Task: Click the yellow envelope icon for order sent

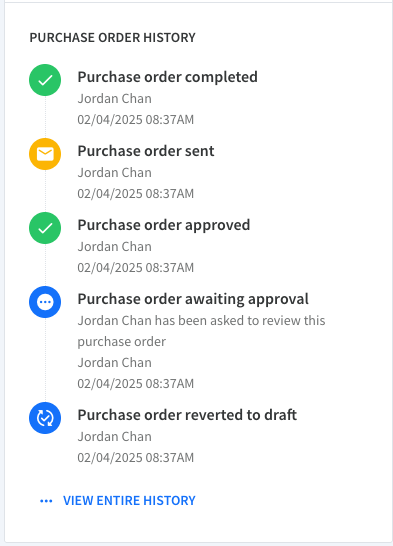Action: (x=45, y=154)
